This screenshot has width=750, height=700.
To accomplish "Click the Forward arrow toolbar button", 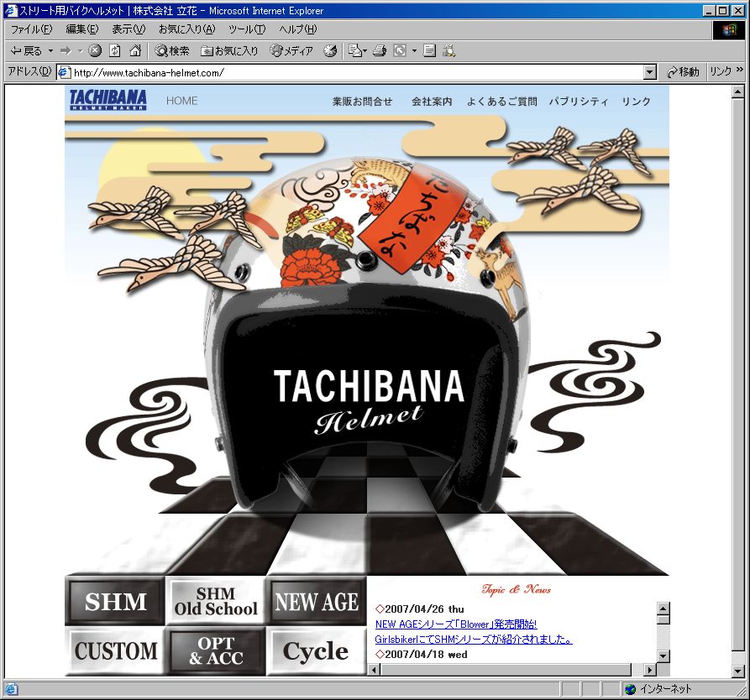I will tap(66, 50).
